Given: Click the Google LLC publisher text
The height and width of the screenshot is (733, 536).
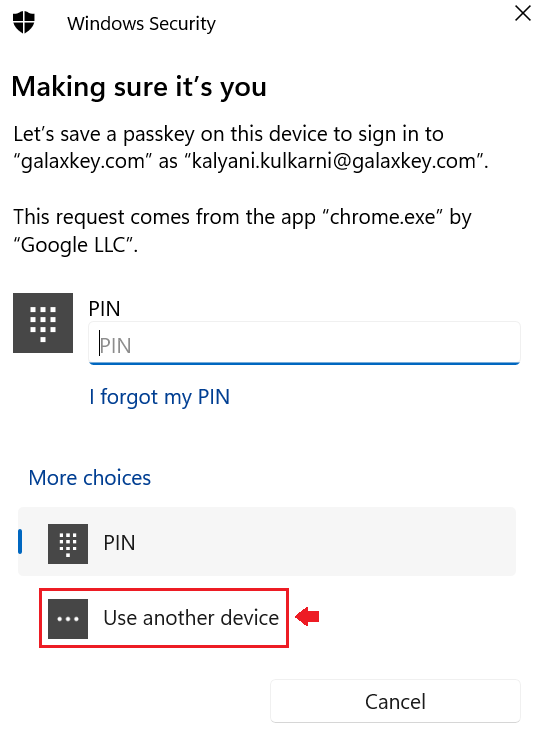Looking at the screenshot, I should (74, 245).
